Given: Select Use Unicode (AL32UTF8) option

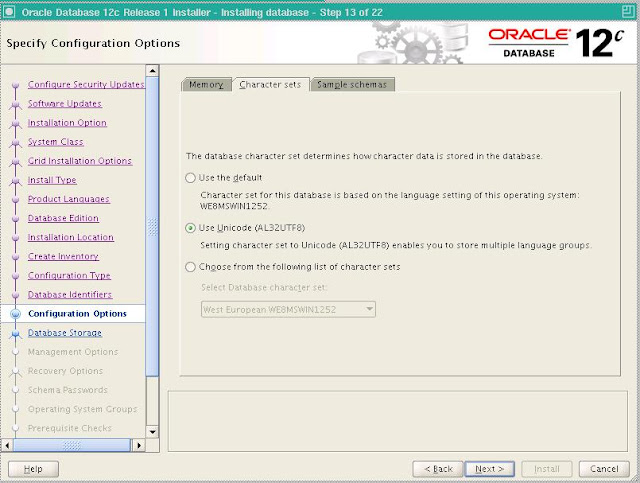Looking at the screenshot, I should pyautogui.click(x=190, y=228).
